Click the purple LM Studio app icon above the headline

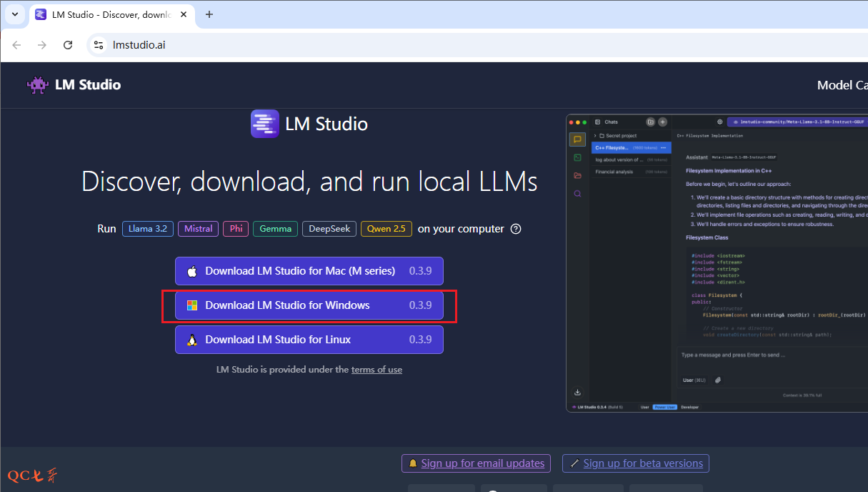coord(264,124)
